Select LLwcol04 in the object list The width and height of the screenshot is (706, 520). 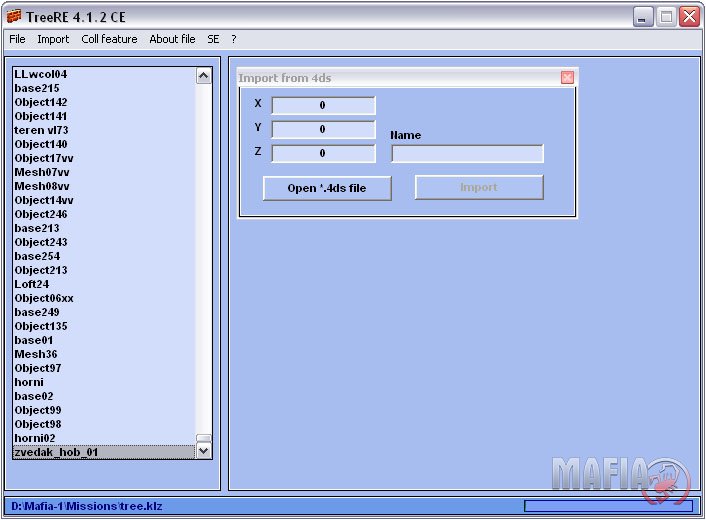pyautogui.click(x=41, y=74)
